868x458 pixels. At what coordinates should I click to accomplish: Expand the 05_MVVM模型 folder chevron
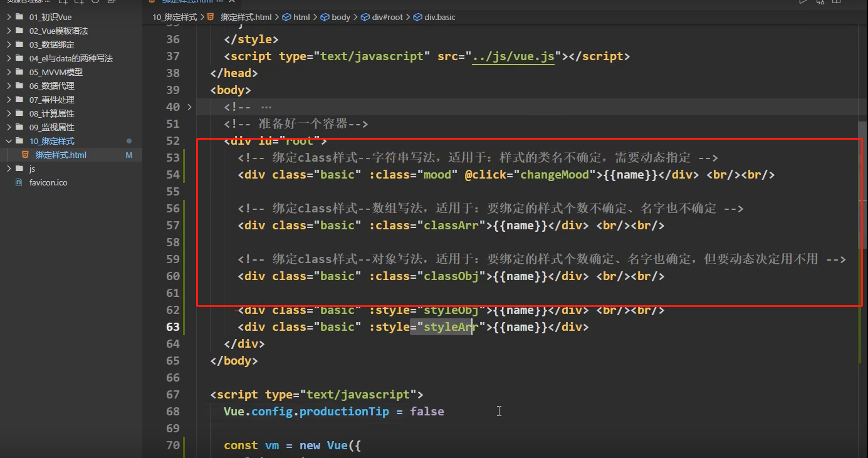coord(9,72)
